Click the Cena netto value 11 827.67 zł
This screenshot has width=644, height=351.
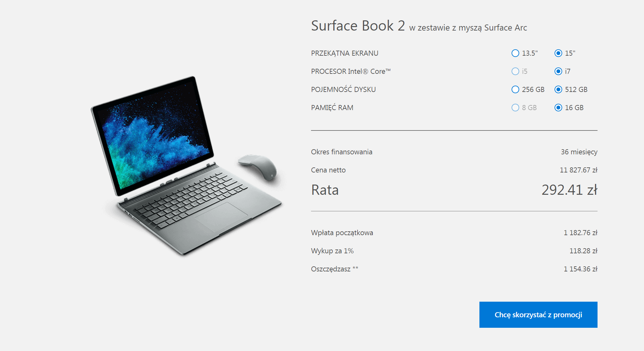tap(578, 170)
